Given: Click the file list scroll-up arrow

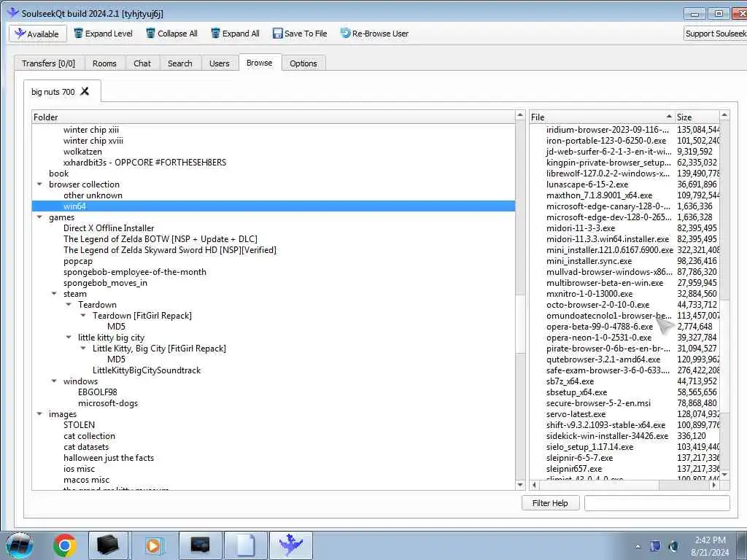Looking at the screenshot, I should coord(724,115).
